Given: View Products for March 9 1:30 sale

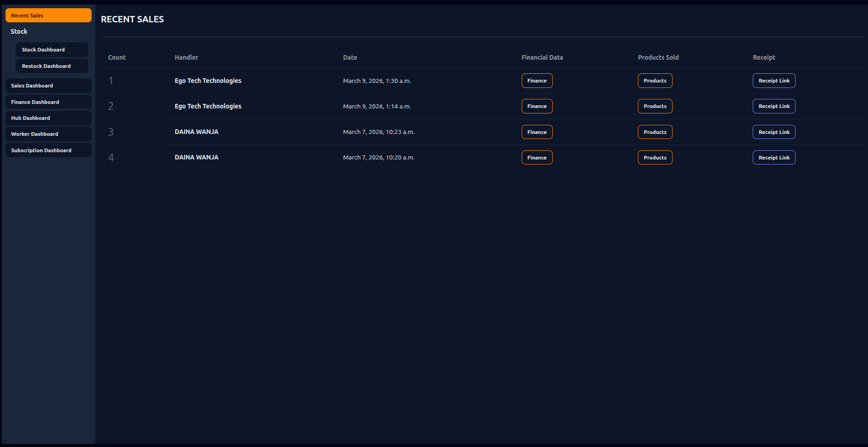Looking at the screenshot, I should click(655, 81).
